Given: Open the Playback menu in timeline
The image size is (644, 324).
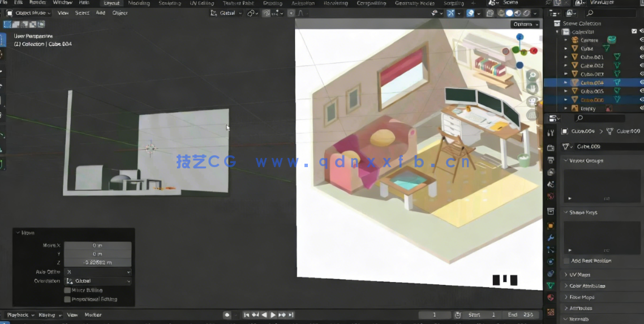Looking at the screenshot, I should tap(20, 315).
